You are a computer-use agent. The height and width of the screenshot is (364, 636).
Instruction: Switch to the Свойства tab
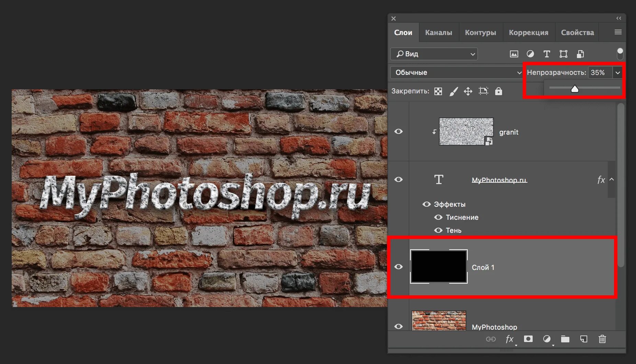point(577,33)
